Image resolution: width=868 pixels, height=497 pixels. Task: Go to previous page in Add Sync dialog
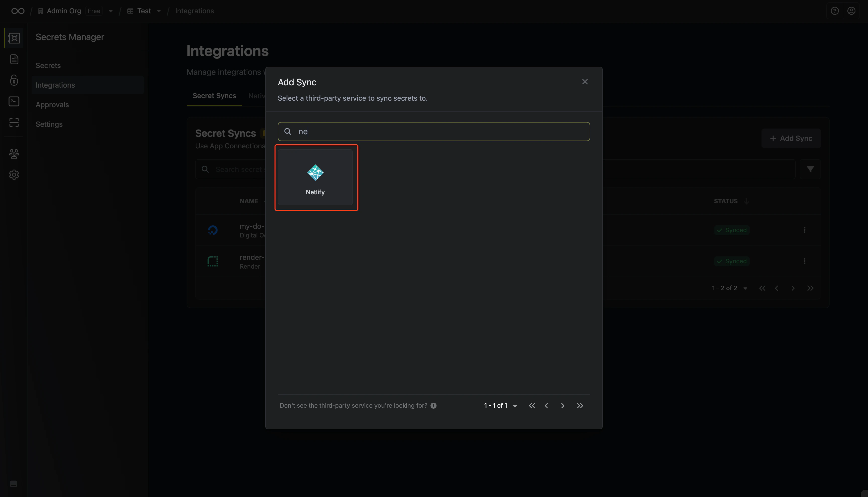point(546,406)
